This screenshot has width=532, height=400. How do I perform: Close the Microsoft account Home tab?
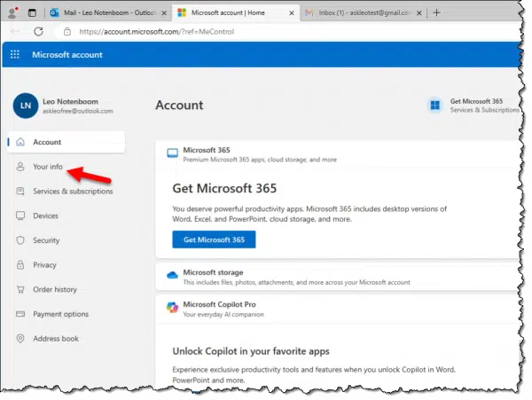292,13
